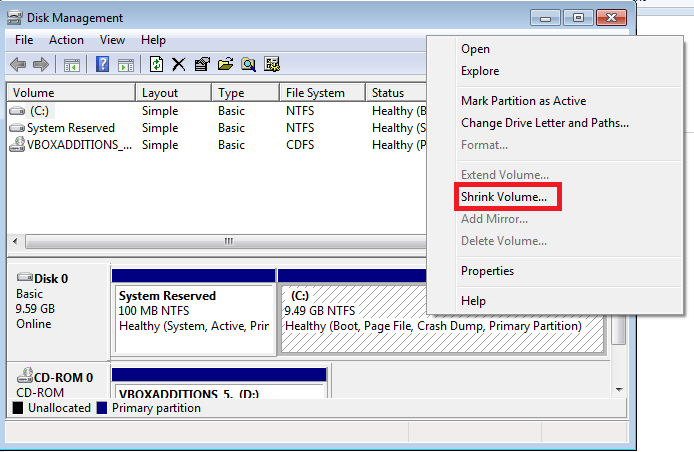Select the (C:) 9.49 GB partition block

[x=443, y=319]
